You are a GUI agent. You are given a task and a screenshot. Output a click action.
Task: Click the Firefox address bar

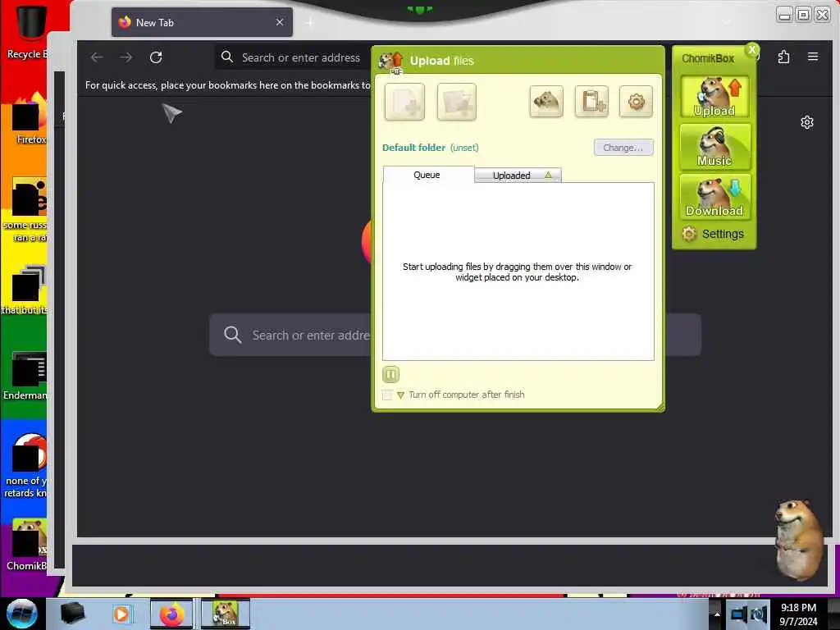pyautogui.click(x=294, y=57)
